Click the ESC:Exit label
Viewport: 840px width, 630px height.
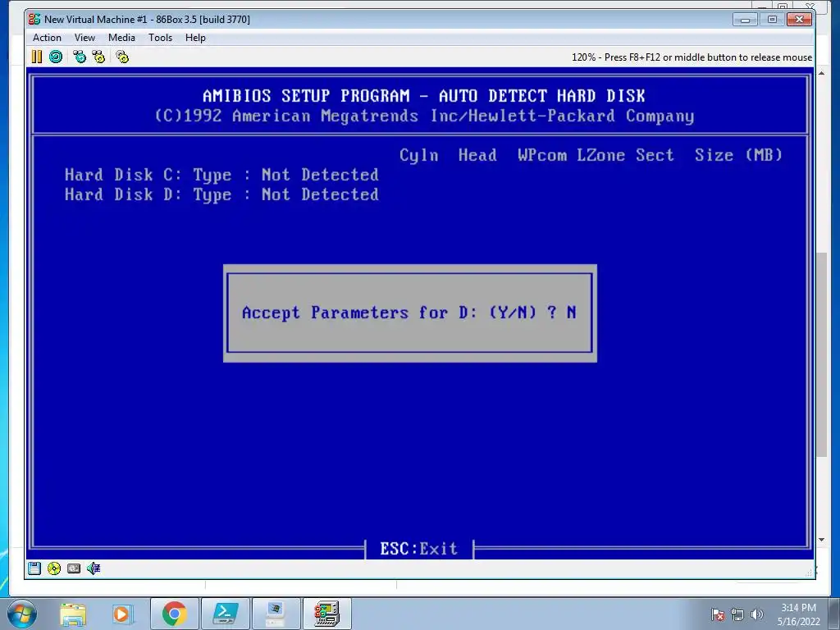[x=419, y=549]
